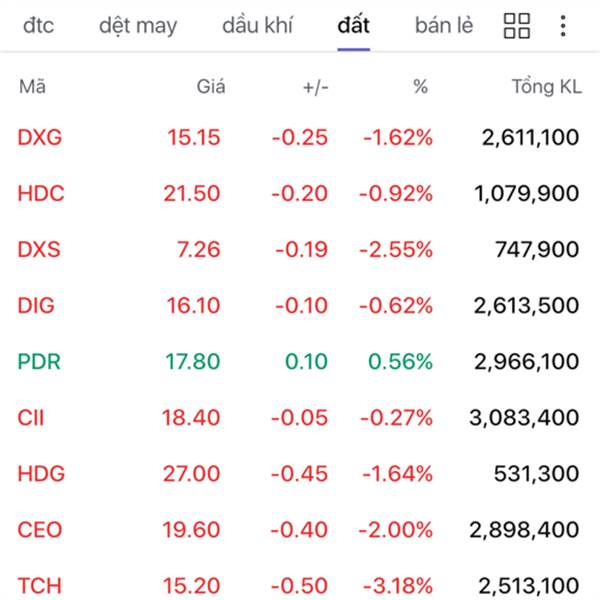
Task: Select the green PDR ticker
Action: click(39, 362)
